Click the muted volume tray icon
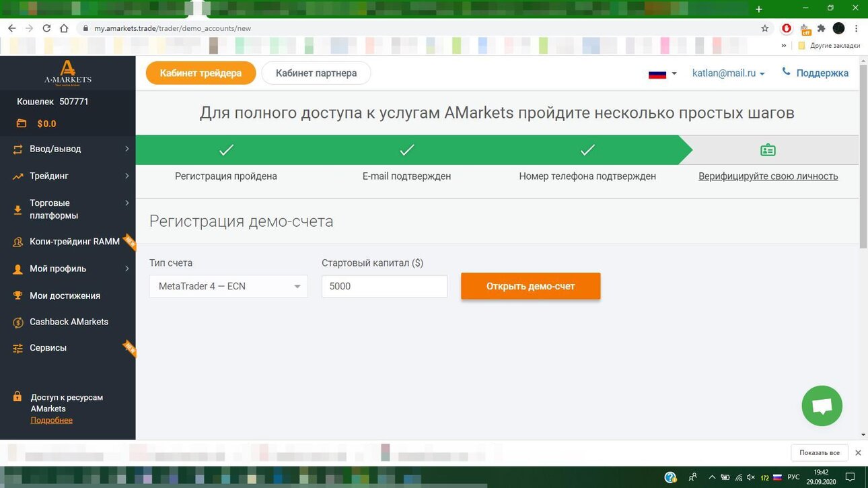The width and height of the screenshot is (868, 488). point(751,477)
